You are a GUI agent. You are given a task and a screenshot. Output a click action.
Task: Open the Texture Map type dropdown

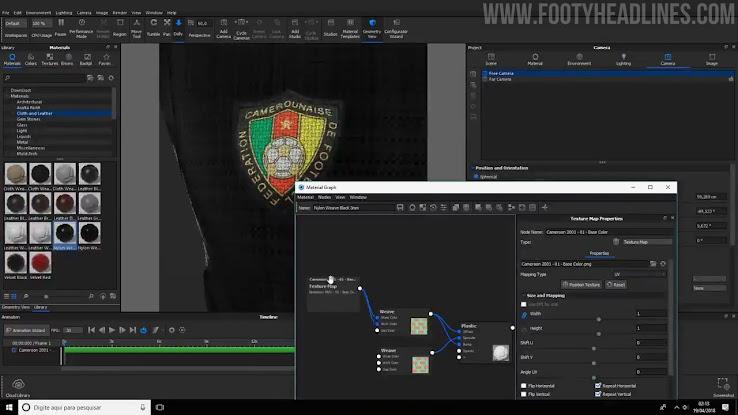pos(647,242)
